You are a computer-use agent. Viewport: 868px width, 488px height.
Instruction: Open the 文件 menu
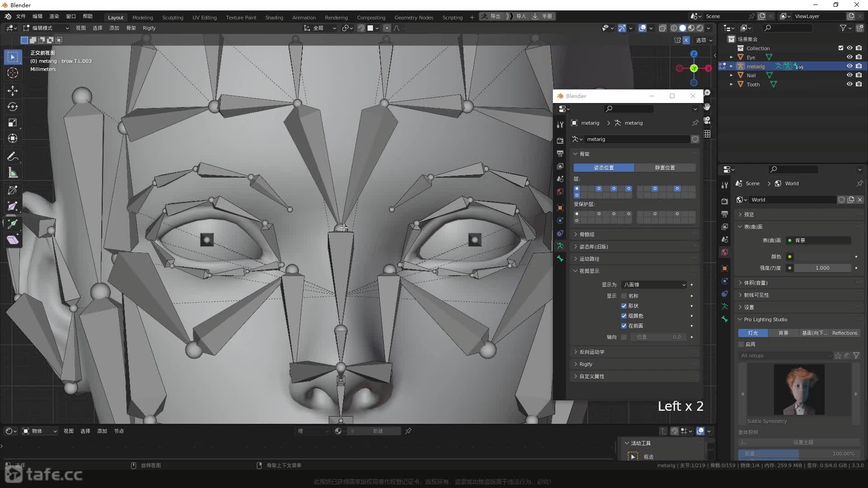pyautogui.click(x=21, y=16)
